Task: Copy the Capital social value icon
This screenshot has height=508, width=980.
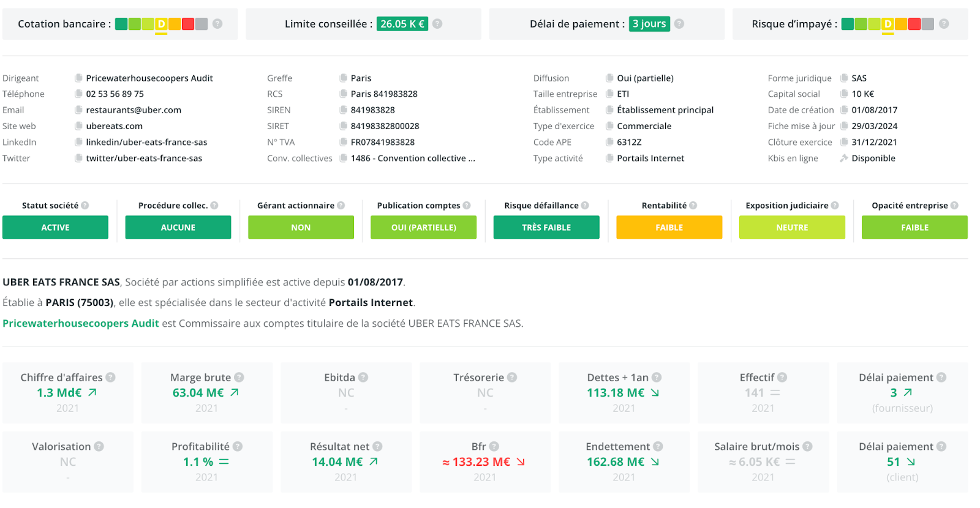Action: click(844, 94)
